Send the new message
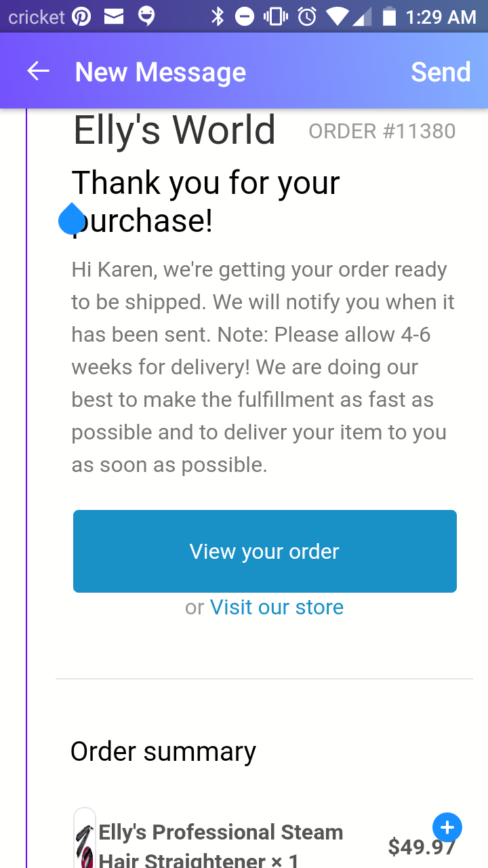 click(441, 72)
